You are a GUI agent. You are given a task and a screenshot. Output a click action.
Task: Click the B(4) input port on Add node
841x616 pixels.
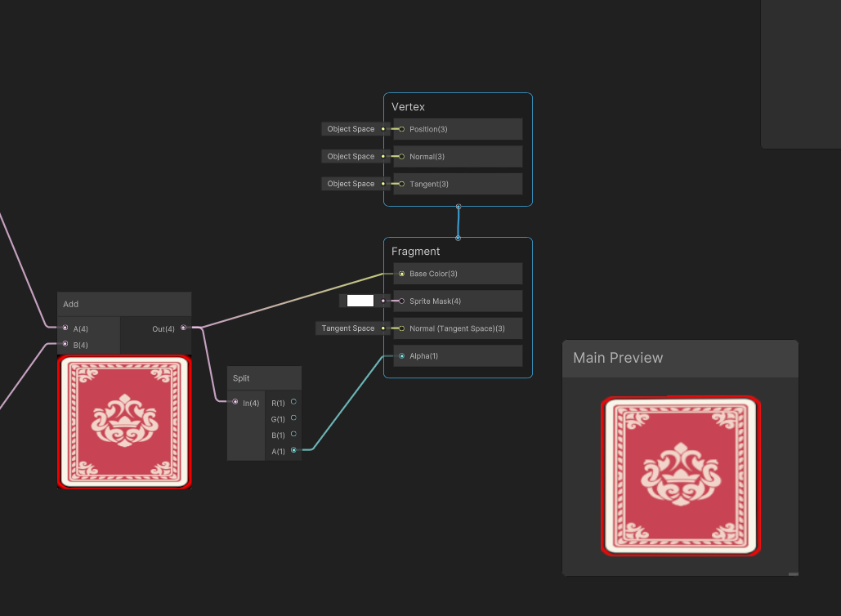[65, 344]
